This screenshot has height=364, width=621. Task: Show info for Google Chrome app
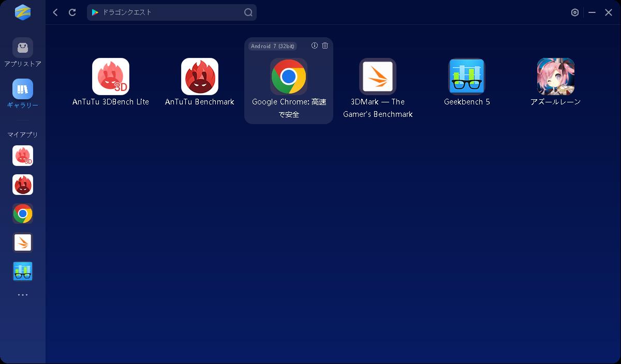(315, 45)
